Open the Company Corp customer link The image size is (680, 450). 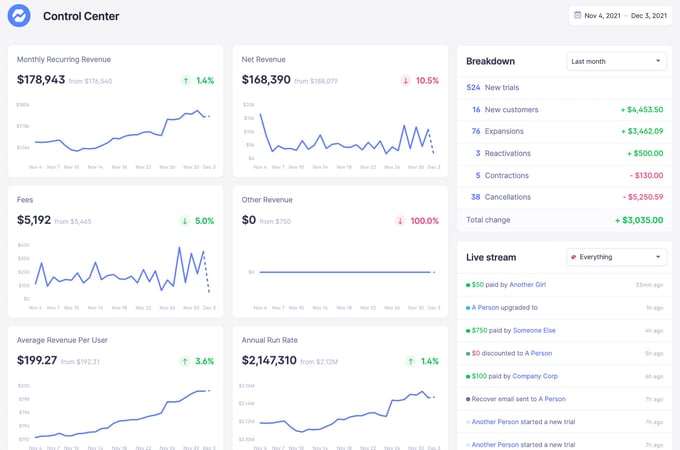click(x=536, y=376)
